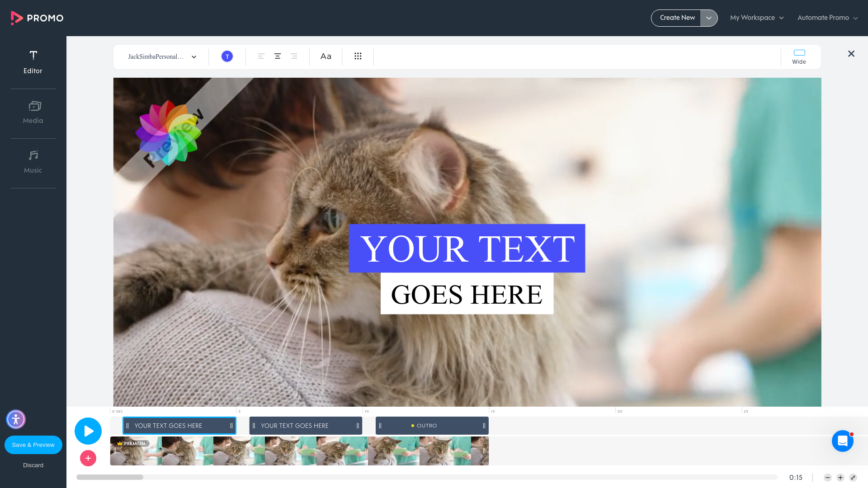Grab the left handle of the OUTRO clip
Screen dimensions: 868x488
(380, 426)
